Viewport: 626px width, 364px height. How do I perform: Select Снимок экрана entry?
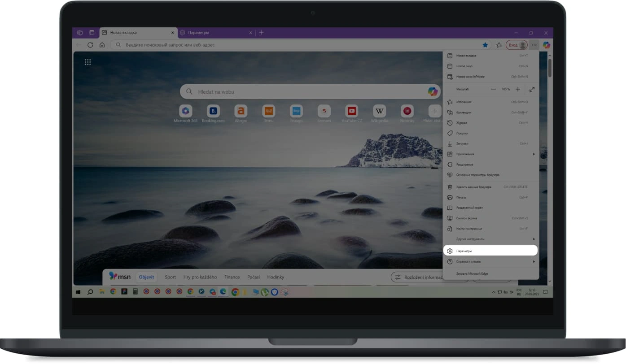pyautogui.click(x=490, y=218)
